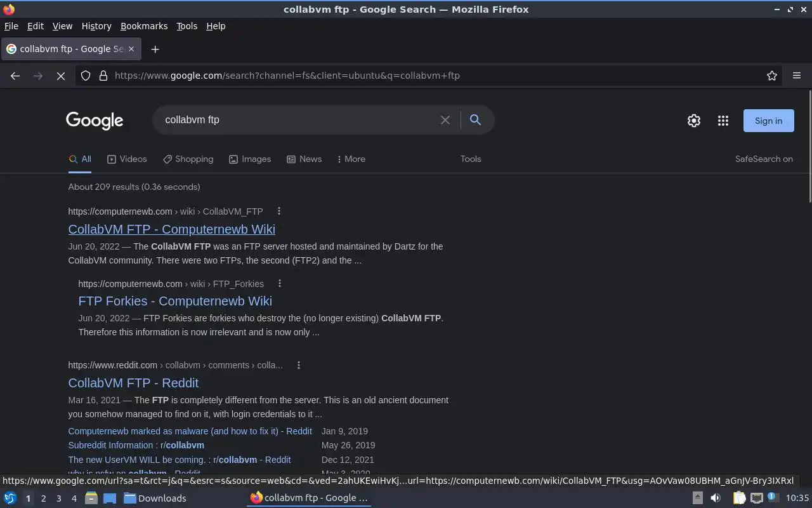Switch to Images search results
Viewport: 812px width, 508px height.
(250, 159)
